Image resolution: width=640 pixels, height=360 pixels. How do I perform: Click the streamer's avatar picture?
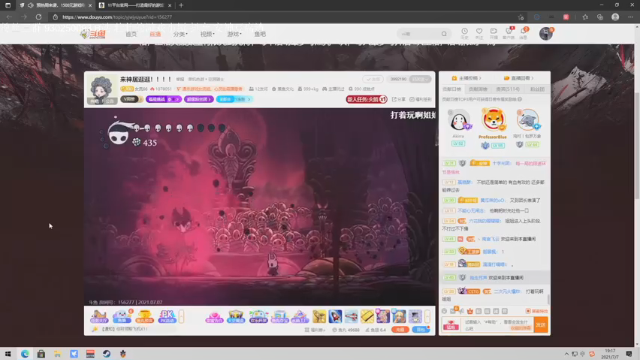click(x=101, y=89)
